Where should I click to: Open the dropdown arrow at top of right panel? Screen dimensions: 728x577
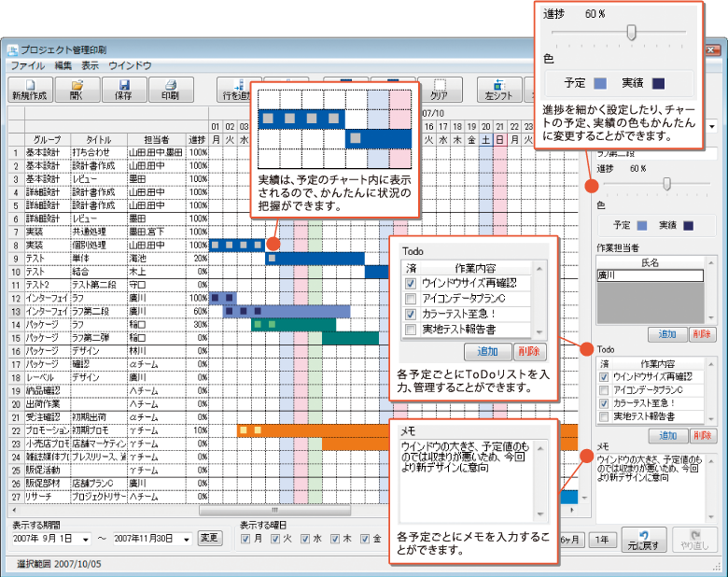point(713,125)
